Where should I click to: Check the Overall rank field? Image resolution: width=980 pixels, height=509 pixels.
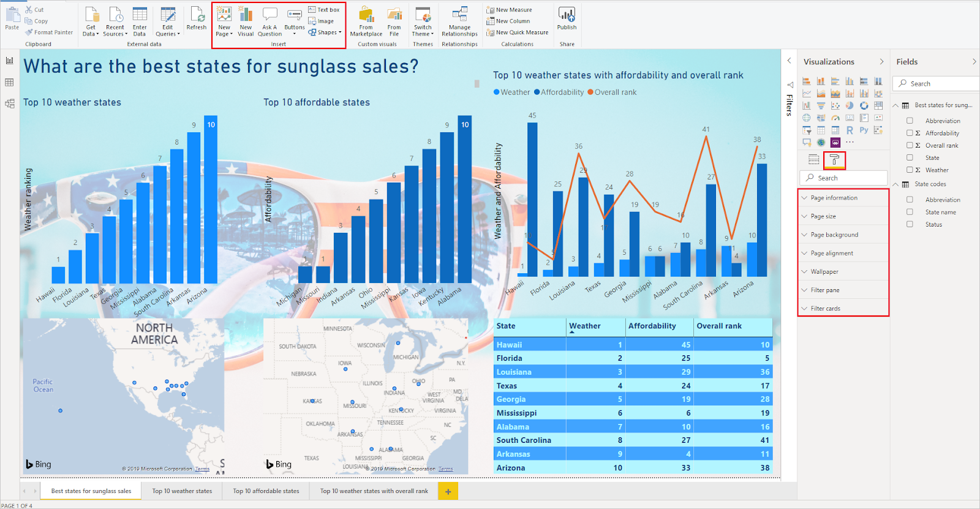pos(910,145)
